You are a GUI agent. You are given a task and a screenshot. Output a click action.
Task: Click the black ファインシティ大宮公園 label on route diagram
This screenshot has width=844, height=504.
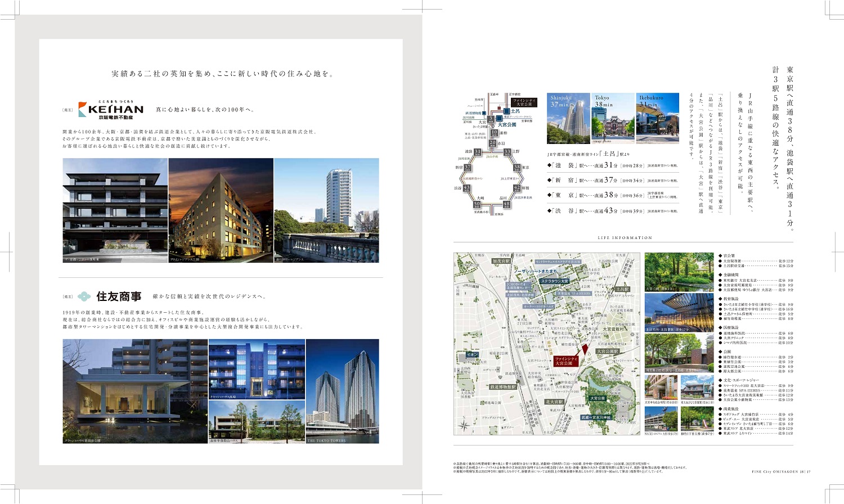(x=524, y=102)
